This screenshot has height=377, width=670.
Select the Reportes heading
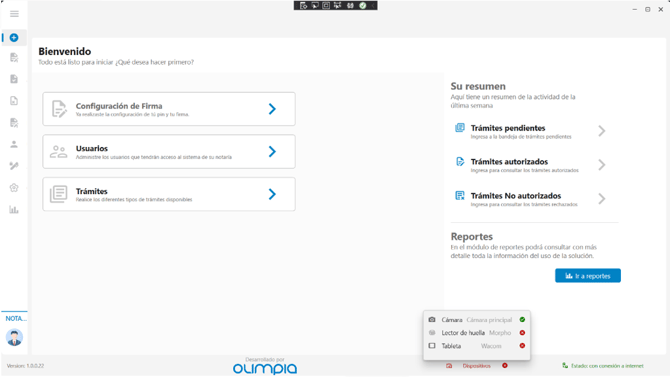click(x=472, y=236)
